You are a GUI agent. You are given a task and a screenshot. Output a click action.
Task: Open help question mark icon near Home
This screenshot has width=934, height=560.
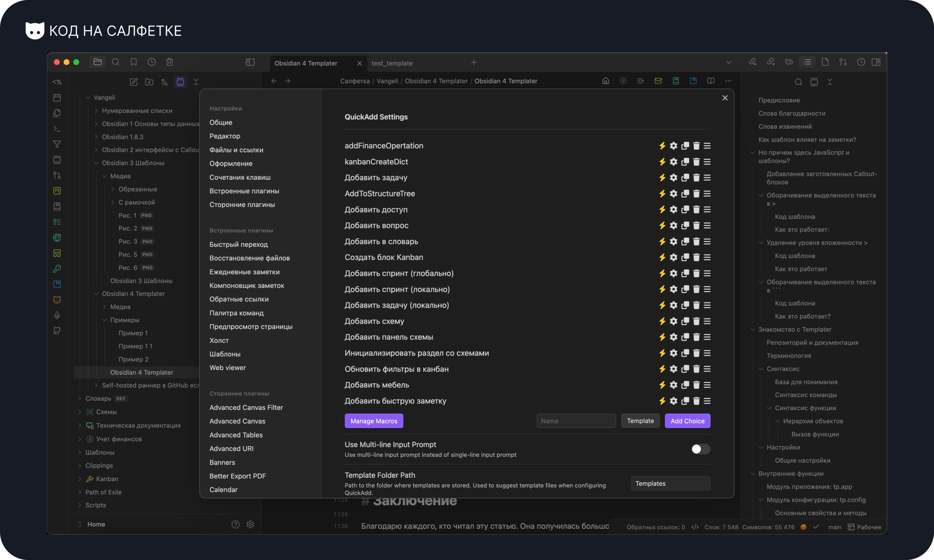[x=235, y=525]
